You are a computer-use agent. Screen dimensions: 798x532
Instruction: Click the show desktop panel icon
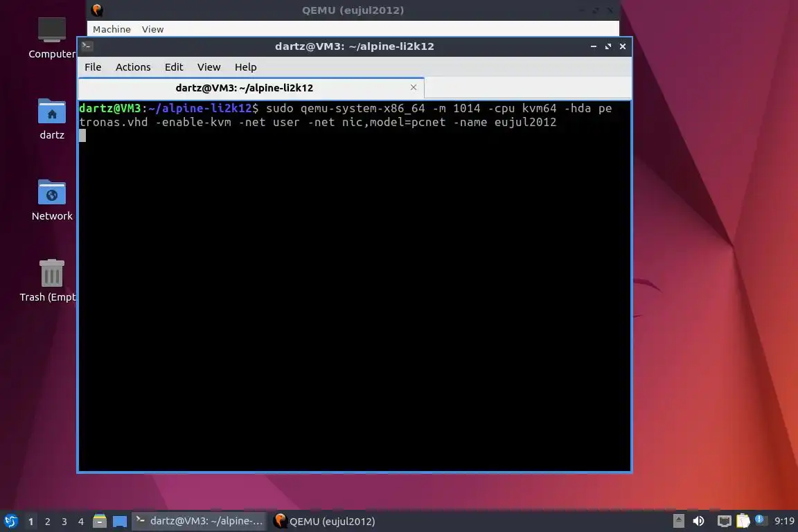pyautogui.click(x=120, y=522)
